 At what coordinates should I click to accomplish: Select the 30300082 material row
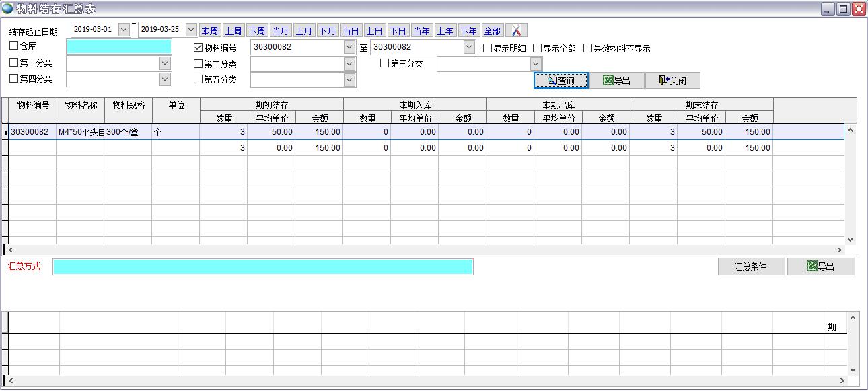pyautogui.click(x=30, y=132)
